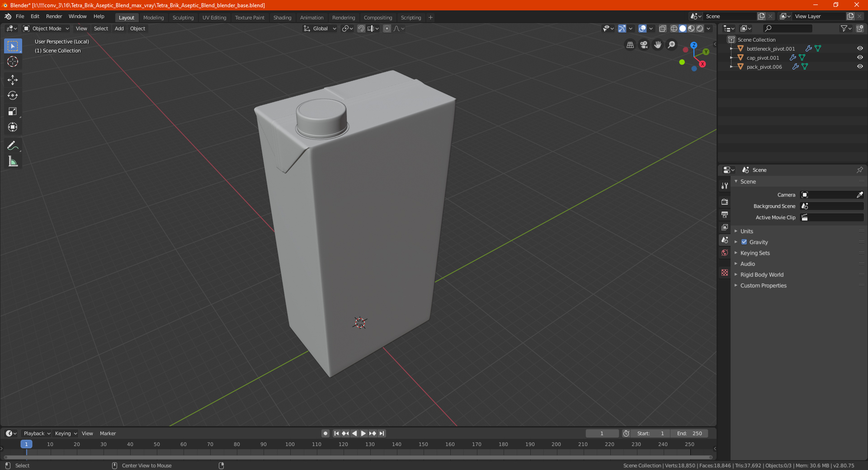Viewport: 868px width, 470px height.
Task: Click the End frame field
Action: [x=689, y=433]
